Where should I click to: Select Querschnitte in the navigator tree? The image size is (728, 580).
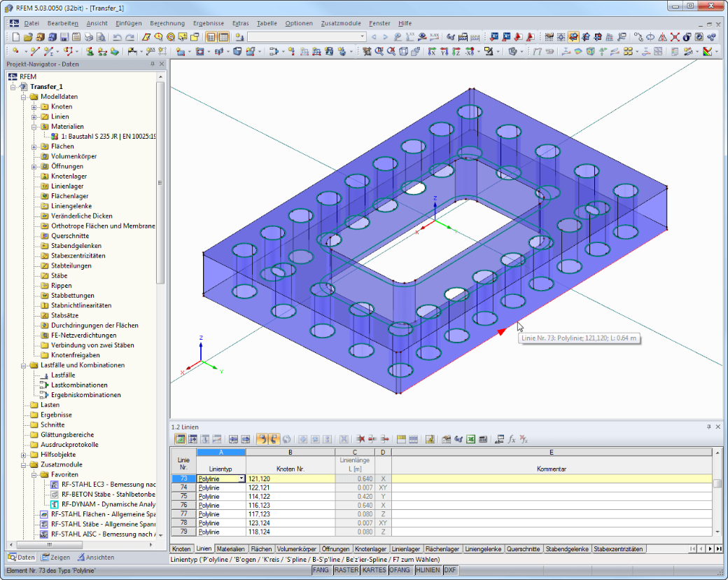(69, 236)
